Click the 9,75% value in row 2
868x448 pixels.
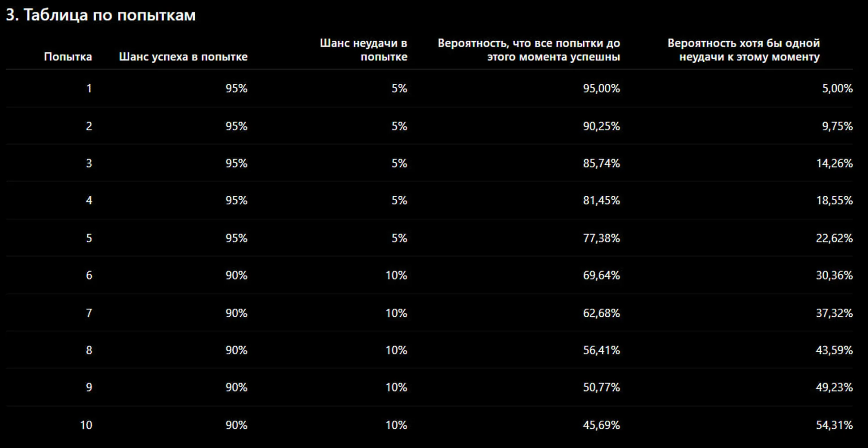point(837,126)
